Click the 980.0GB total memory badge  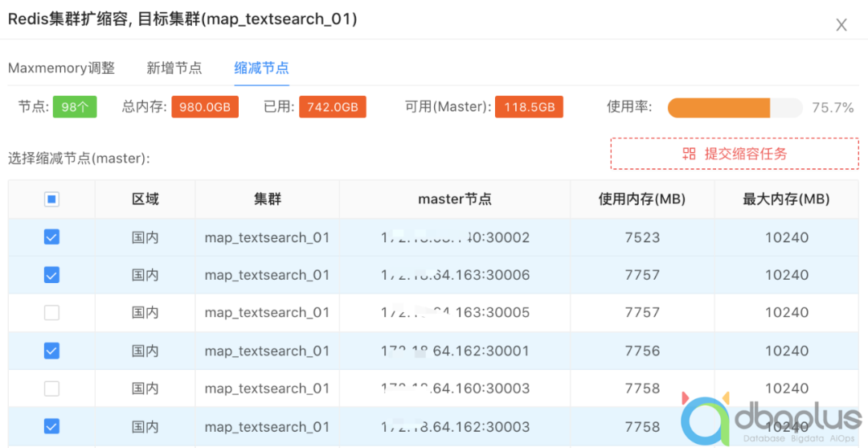pyautogui.click(x=205, y=107)
